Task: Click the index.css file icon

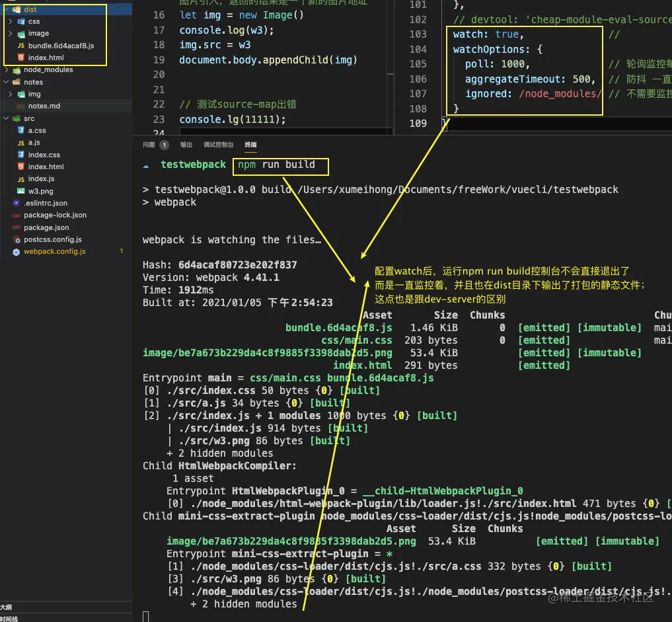Action: coord(21,154)
